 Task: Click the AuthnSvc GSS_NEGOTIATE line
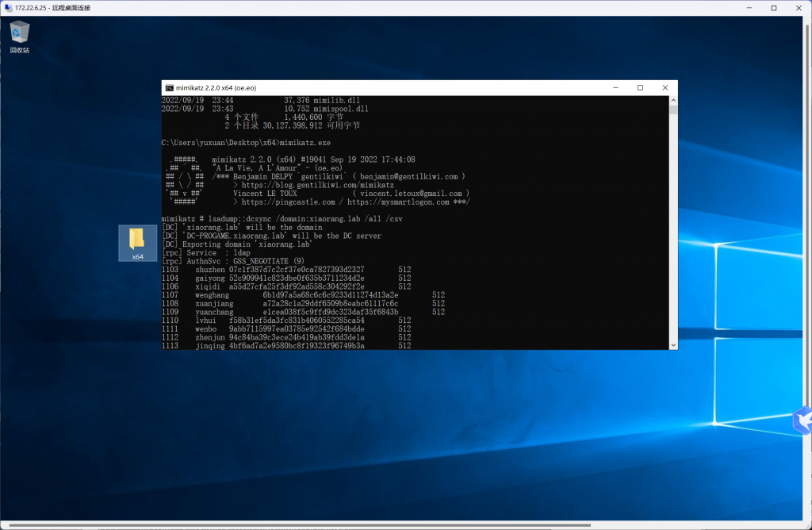click(x=233, y=261)
